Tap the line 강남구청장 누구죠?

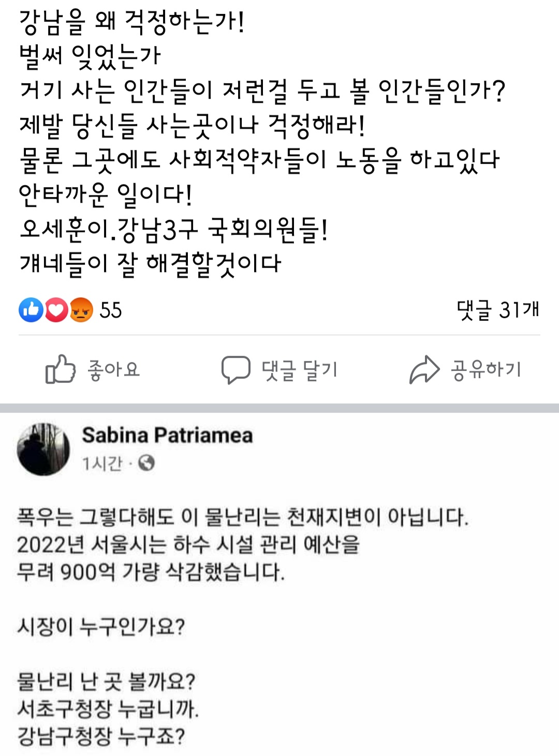pos(101,735)
